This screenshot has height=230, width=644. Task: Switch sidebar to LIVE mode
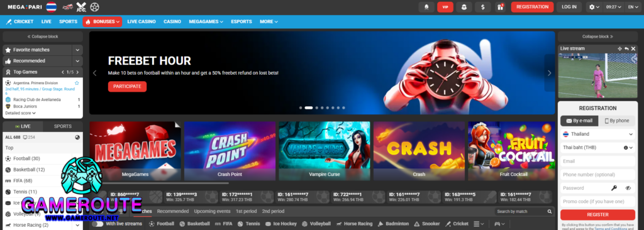click(x=23, y=126)
